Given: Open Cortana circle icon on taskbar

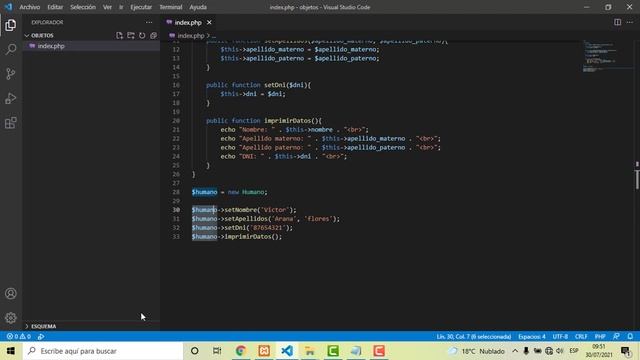Looking at the screenshot, I should tap(195, 351).
